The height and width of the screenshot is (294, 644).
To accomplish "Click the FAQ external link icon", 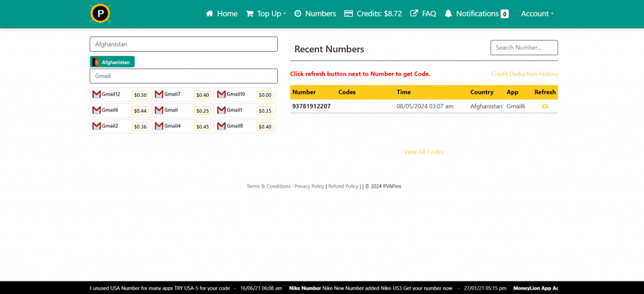I will coord(414,14).
